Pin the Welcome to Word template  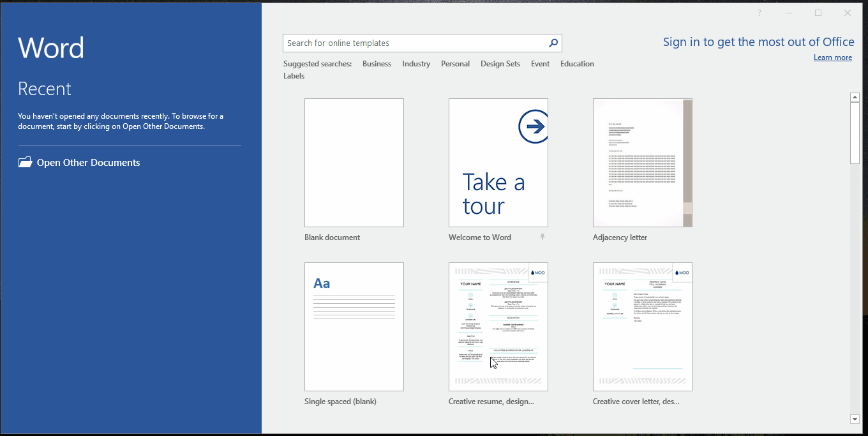pos(542,237)
